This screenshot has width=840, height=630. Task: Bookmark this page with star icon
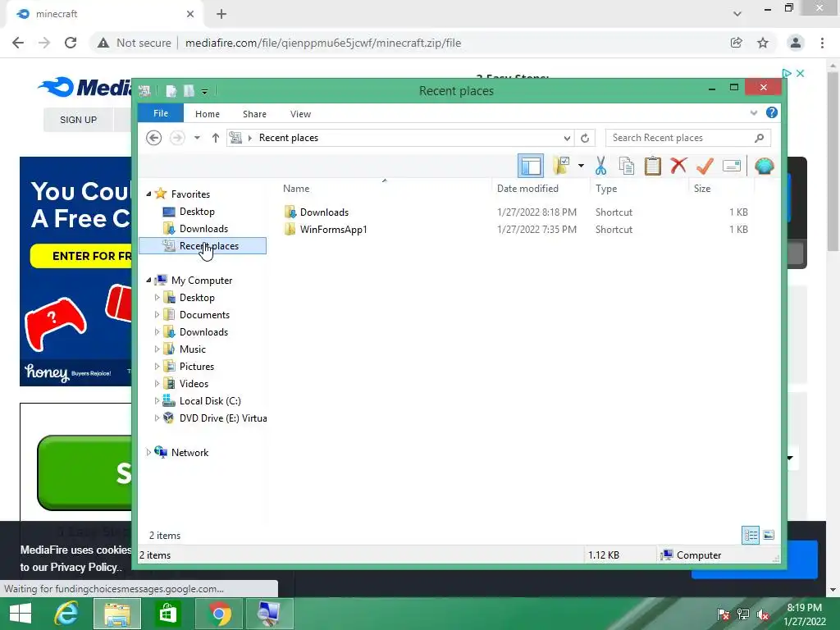click(x=763, y=43)
